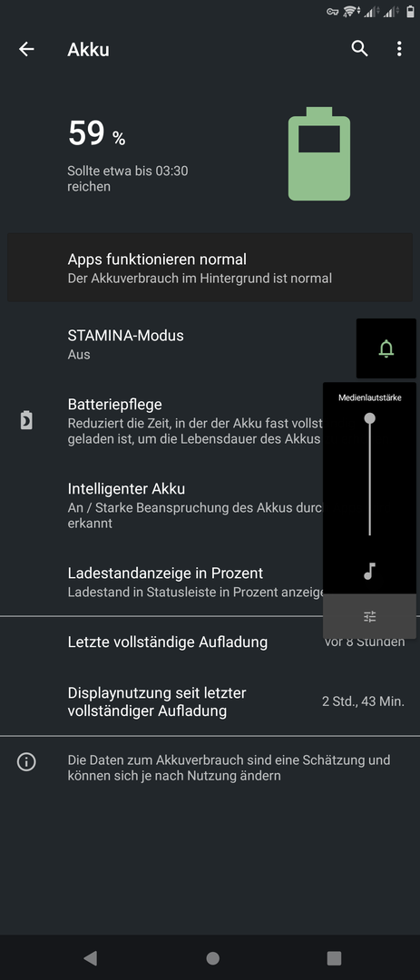Tap Displaynutzung seit letzter vollständiger Aufladung
Image resolution: width=420 pixels, height=980 pixels.
pos(210,701)
